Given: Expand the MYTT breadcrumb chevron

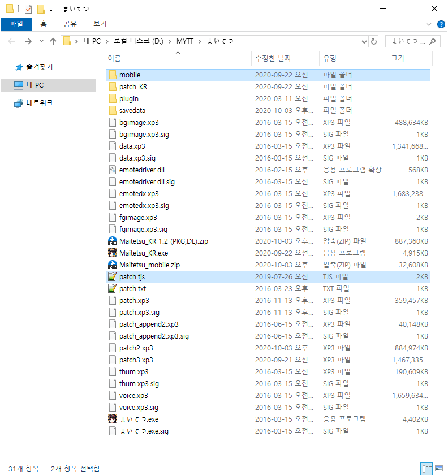Looking at the screenshot, I should [x=200, y=42].
